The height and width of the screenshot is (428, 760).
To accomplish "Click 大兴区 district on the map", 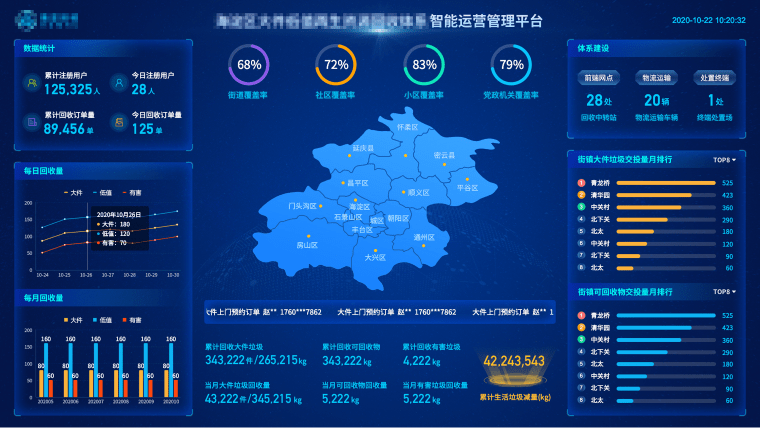I will (375, 256).
